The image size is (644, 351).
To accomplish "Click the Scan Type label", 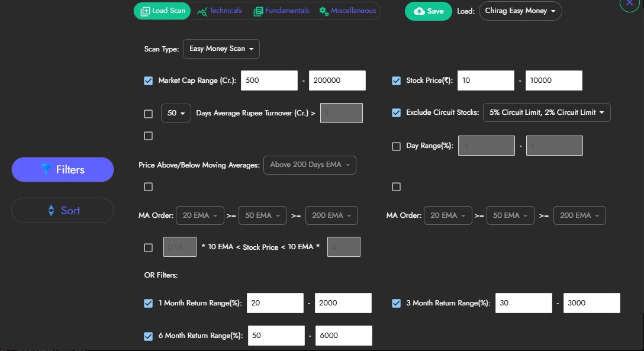I will coord(162,49).
